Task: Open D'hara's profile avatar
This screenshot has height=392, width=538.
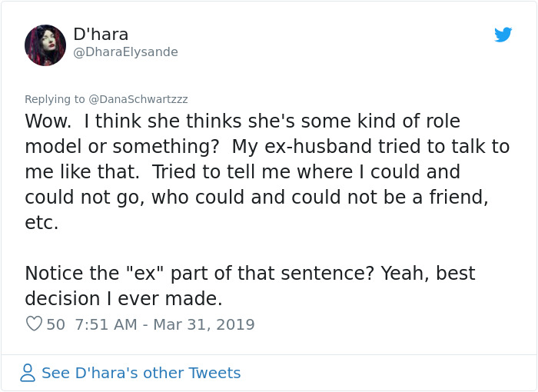Action: (45, 45)
